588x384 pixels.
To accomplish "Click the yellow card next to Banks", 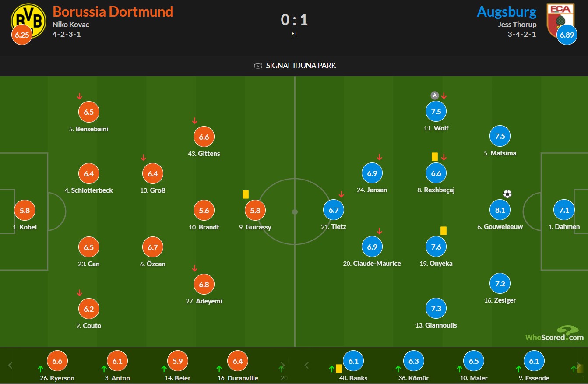I will 339,369.
